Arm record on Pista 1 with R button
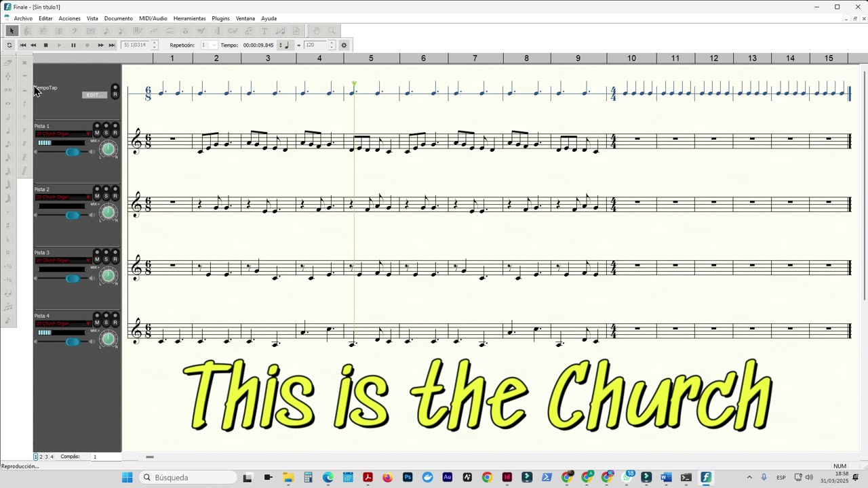This screenshot has height=488, width=868. [x=115, y=133]
